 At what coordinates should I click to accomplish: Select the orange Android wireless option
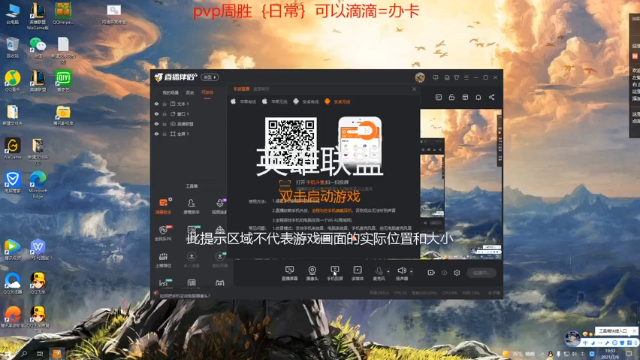click(337, 102)
